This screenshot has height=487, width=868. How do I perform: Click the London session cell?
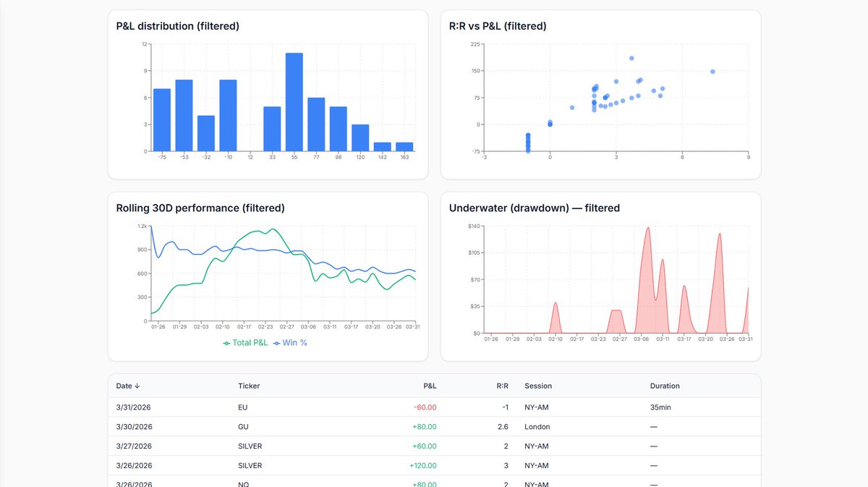[537, 427]
